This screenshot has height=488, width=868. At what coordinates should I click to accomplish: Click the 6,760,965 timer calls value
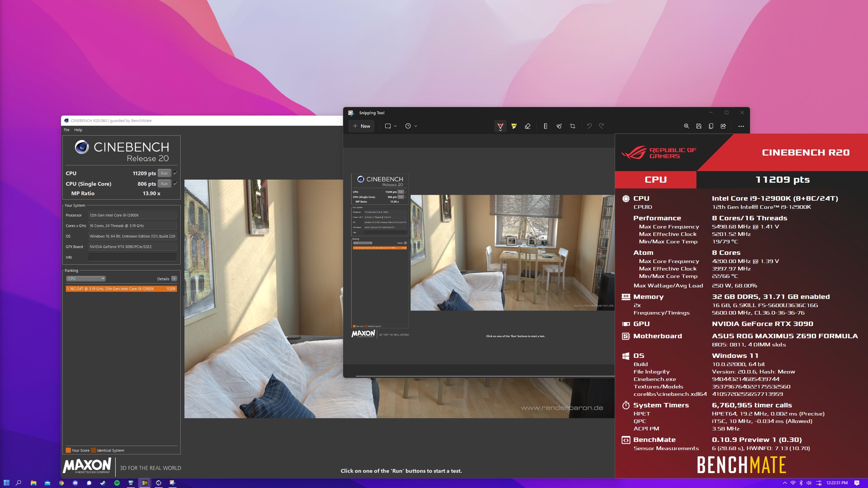coord(752,405)
